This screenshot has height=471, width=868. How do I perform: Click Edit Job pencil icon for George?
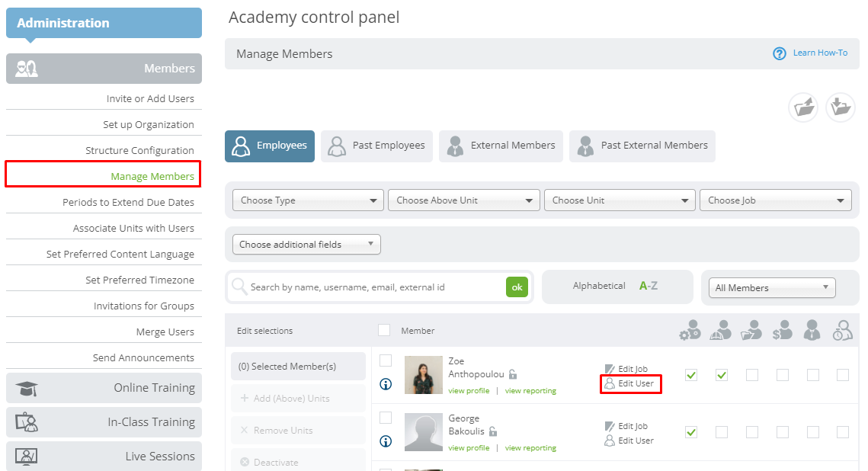pyautogui.click(x=610, y=426)
